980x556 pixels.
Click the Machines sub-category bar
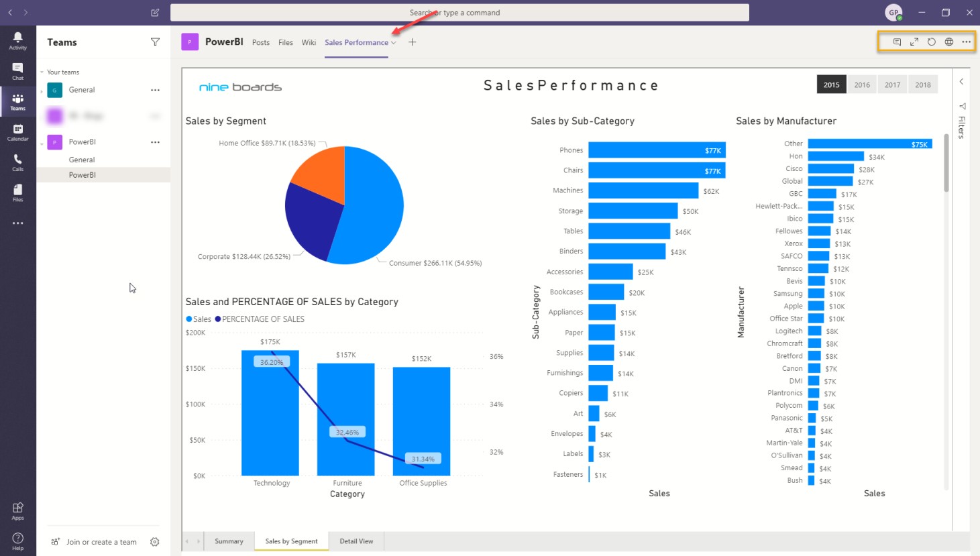coord(643,190)
